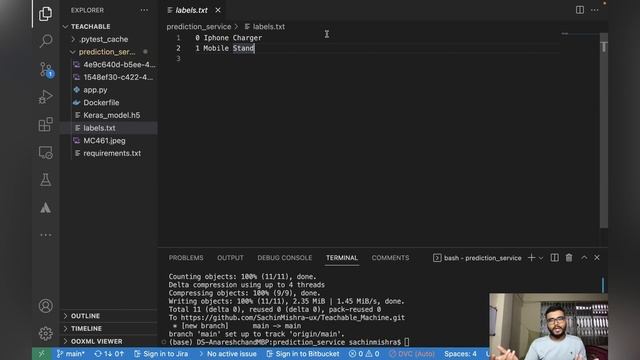Screen dimensions: 640x360
Task: Open Keras_model.h5 in the explorer
Action: [x=111, y=115]
